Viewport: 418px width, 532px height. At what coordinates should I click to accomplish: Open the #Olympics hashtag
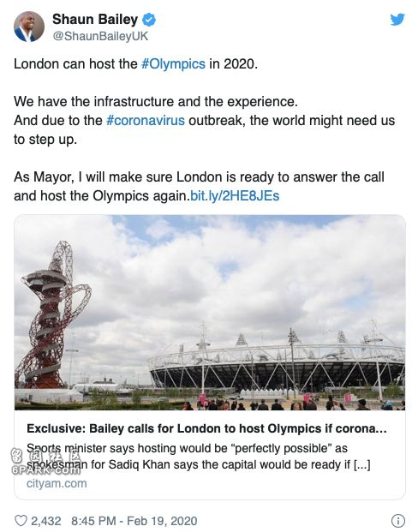pos(173,63)
